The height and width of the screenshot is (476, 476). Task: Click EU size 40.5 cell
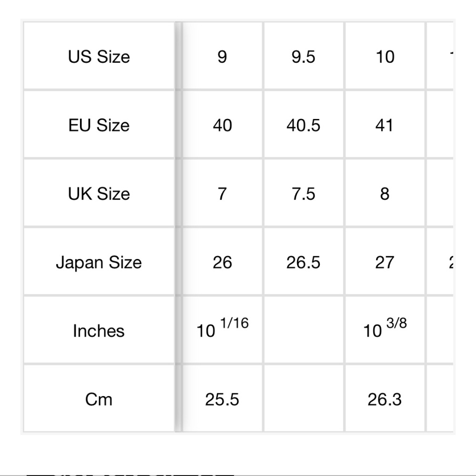pos(304,125)
